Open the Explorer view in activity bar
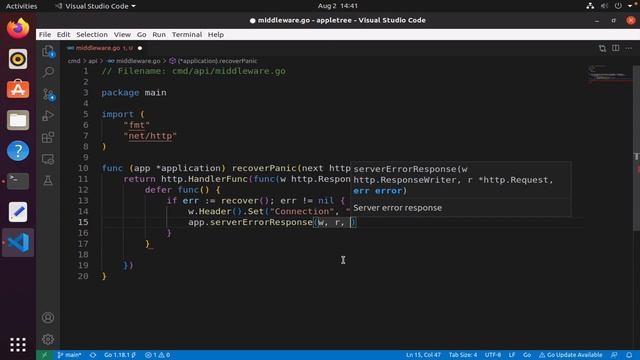Screen dimensions: 640x360 pos(48,51)
